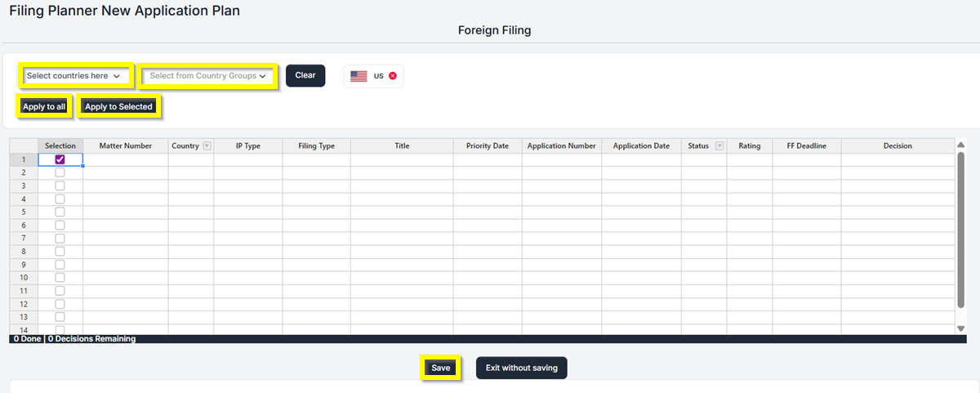Open the Status column filter

tap(719, 146)
